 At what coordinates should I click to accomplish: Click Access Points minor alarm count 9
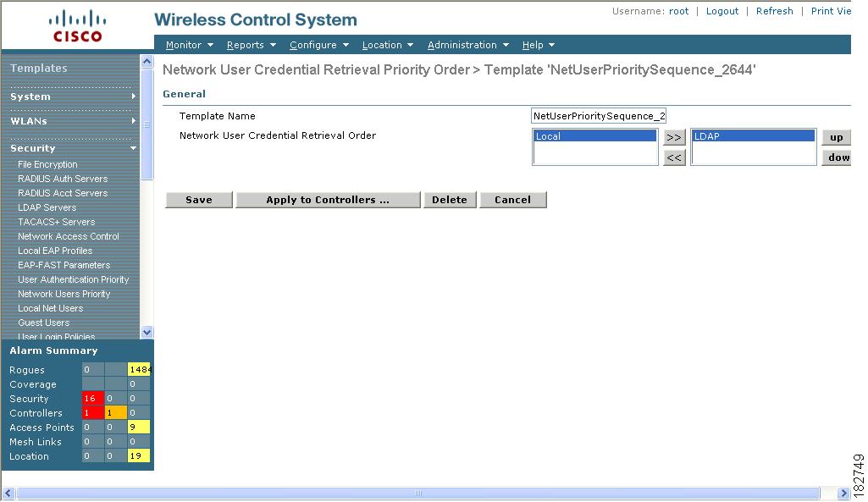pyautogui.click(x=138, y=428)
